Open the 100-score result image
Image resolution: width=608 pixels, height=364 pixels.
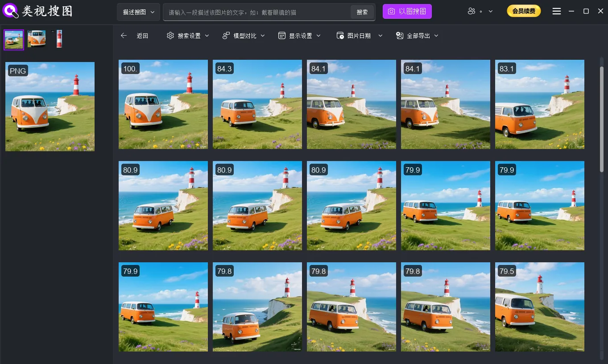163,104
